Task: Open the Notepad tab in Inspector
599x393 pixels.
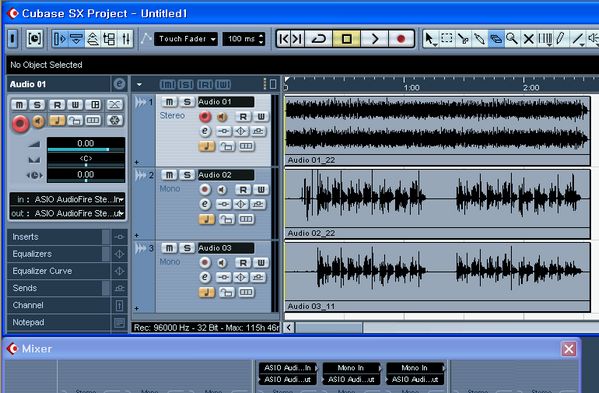Action: [59, 322]
